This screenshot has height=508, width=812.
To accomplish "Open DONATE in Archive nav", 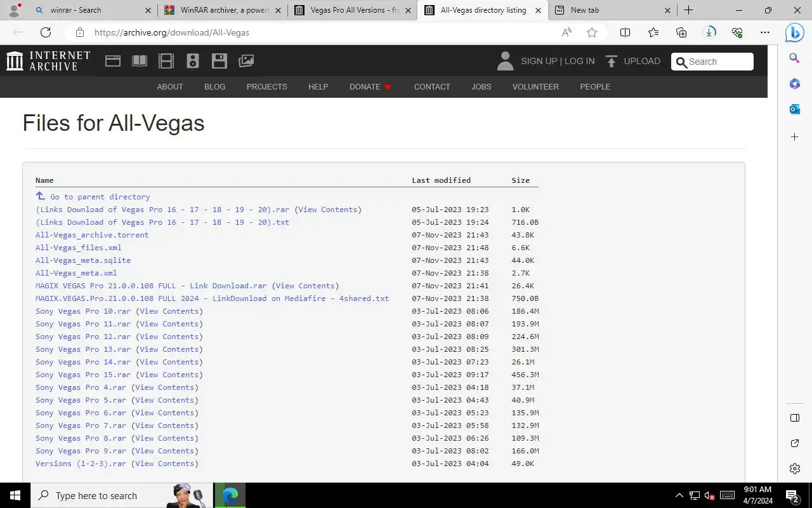I will point(370,87).
